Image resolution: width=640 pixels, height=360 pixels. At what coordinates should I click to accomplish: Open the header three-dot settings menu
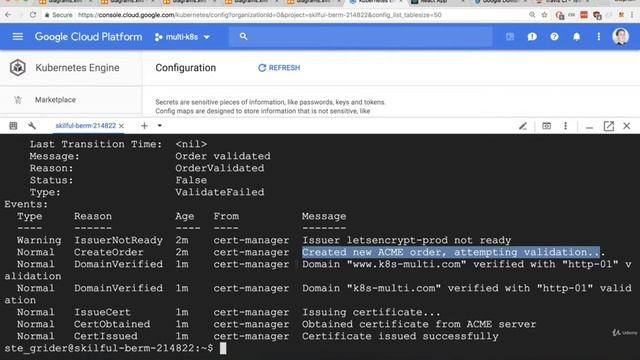coord(598,37)
